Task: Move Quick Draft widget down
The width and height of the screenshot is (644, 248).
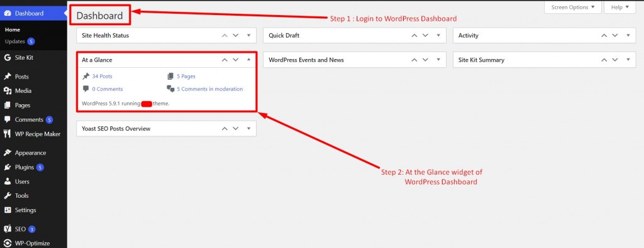Action: pyautogui.click(x=426, y=36)
